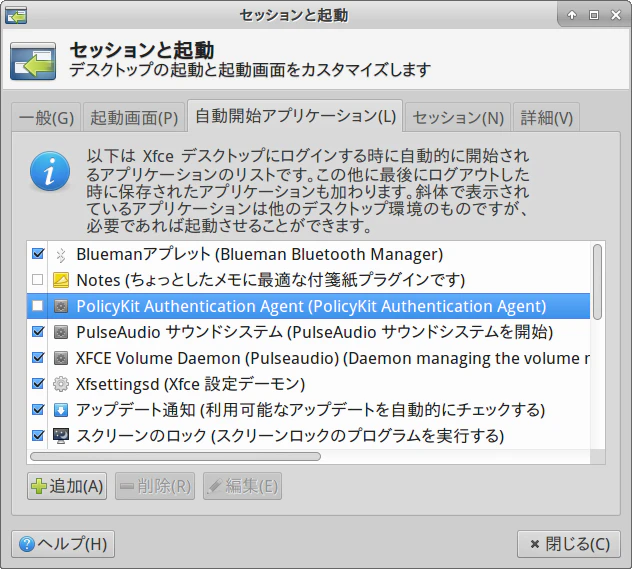Click the Blueman Bluetooth icon in the list

pos(61,255)
